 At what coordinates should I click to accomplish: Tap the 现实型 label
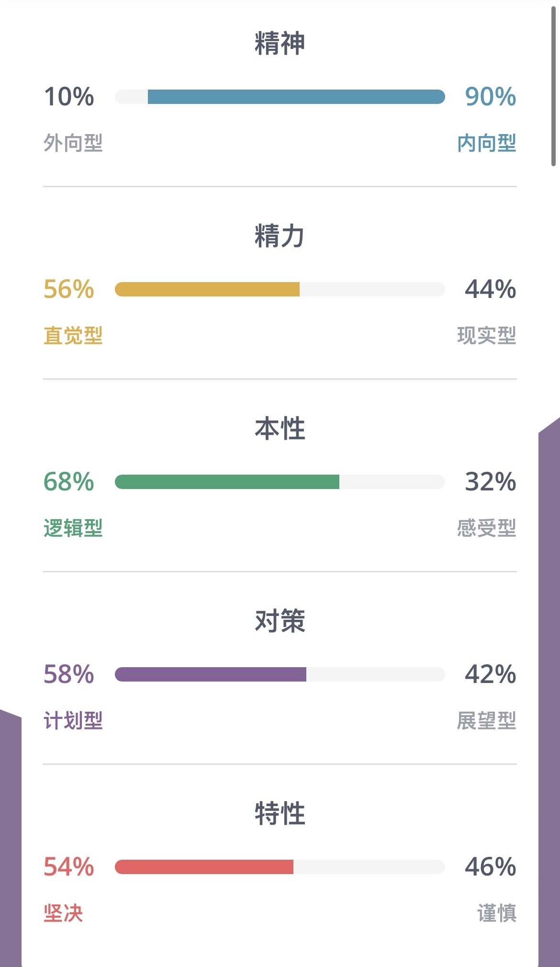487,336
